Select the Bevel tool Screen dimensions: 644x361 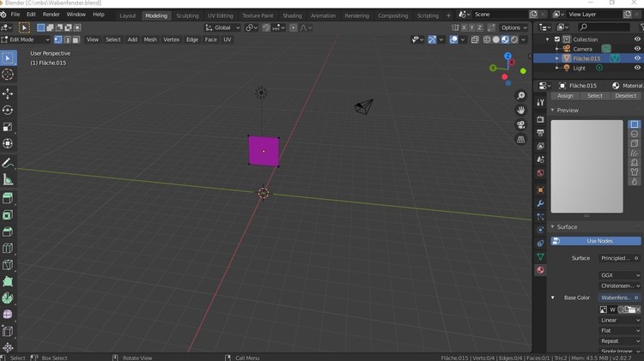[x=8, y=232]
